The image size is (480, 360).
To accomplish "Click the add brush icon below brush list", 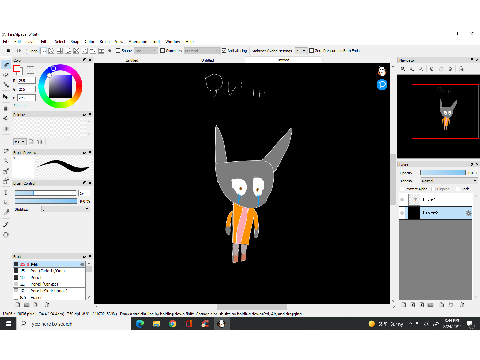I will [x=18, y=305].
